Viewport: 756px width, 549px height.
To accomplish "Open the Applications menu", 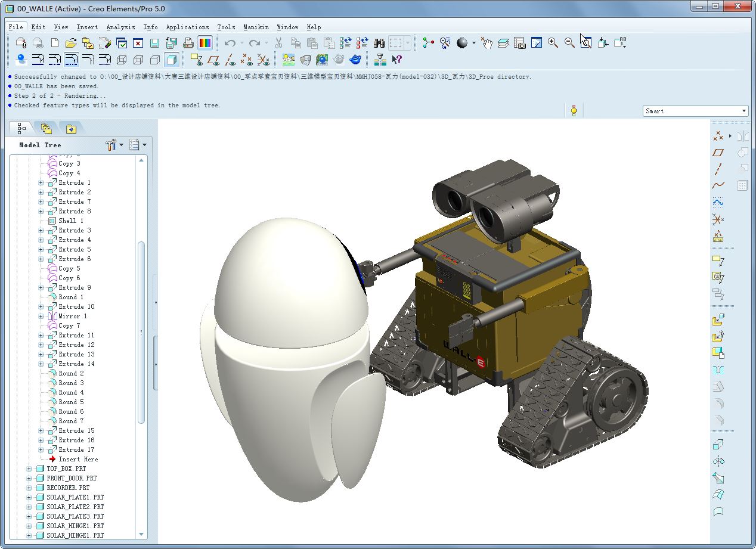I will pyautogui.click(x=188, y=27).
